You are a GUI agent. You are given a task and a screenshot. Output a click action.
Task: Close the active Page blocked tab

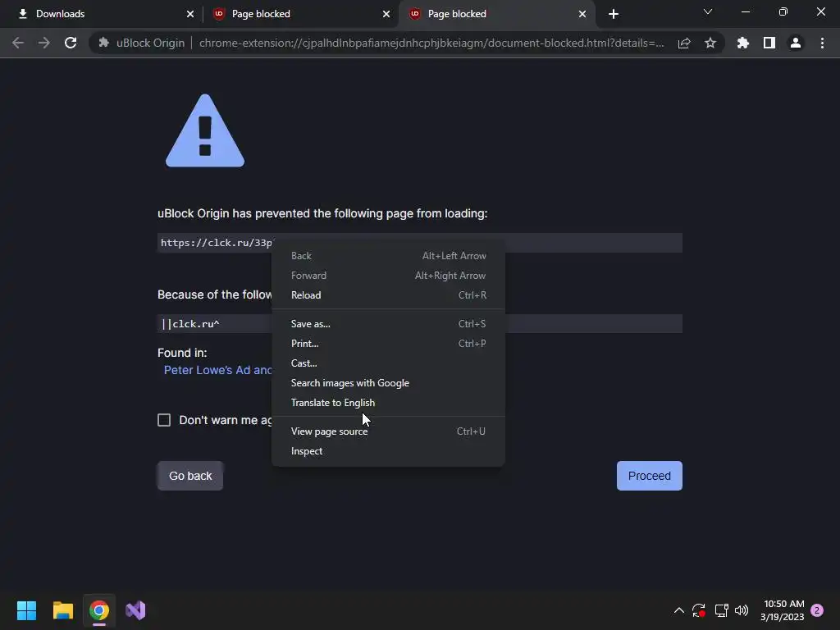(x=582, y=14)
